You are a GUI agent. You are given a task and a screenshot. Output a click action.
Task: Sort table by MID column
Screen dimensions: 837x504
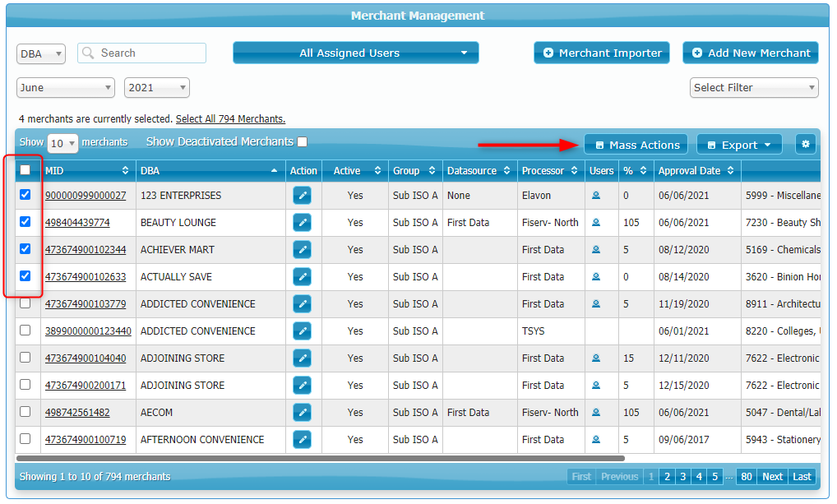tap(88, 171)
